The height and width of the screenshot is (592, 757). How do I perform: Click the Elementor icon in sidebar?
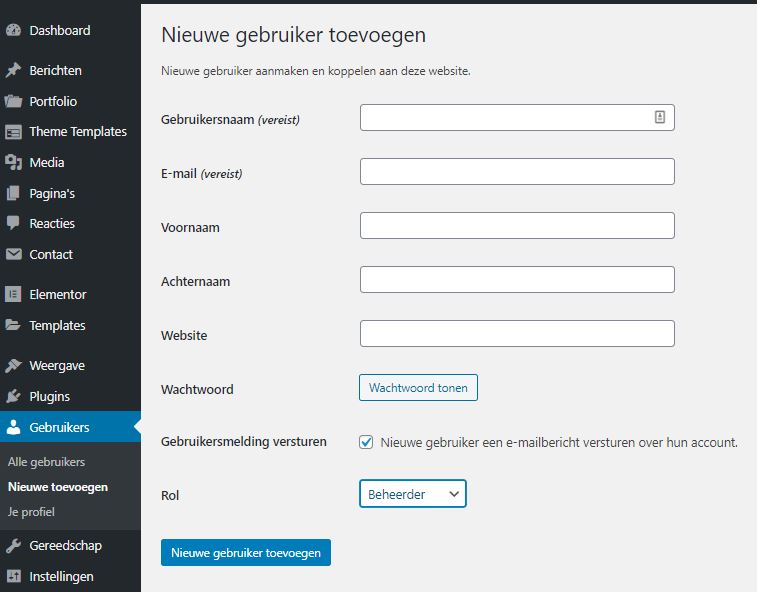13,294
